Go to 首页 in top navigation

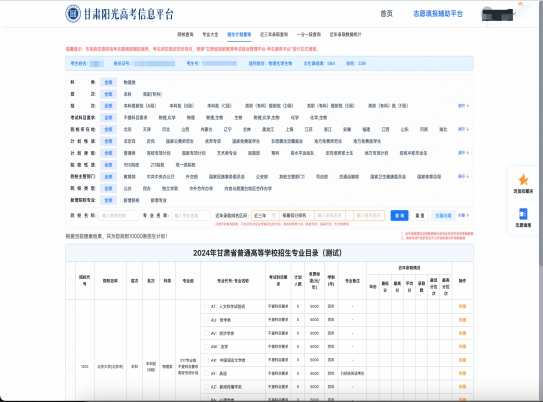(386, 14)
